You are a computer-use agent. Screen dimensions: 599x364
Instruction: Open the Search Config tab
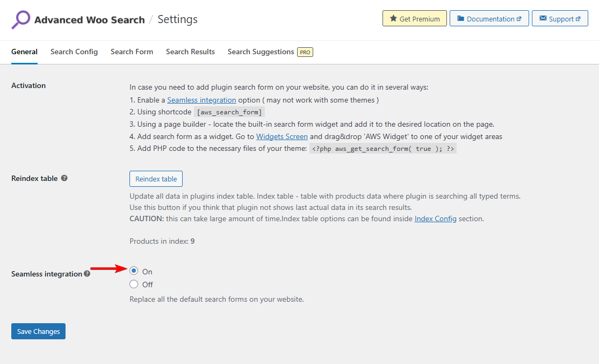74,52
